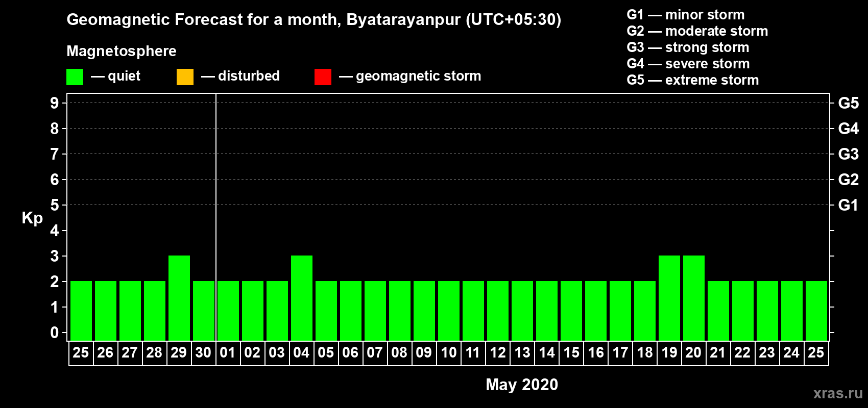Click the green bar above date 15
The image size is (868, 408).
[x=571, y=311]
